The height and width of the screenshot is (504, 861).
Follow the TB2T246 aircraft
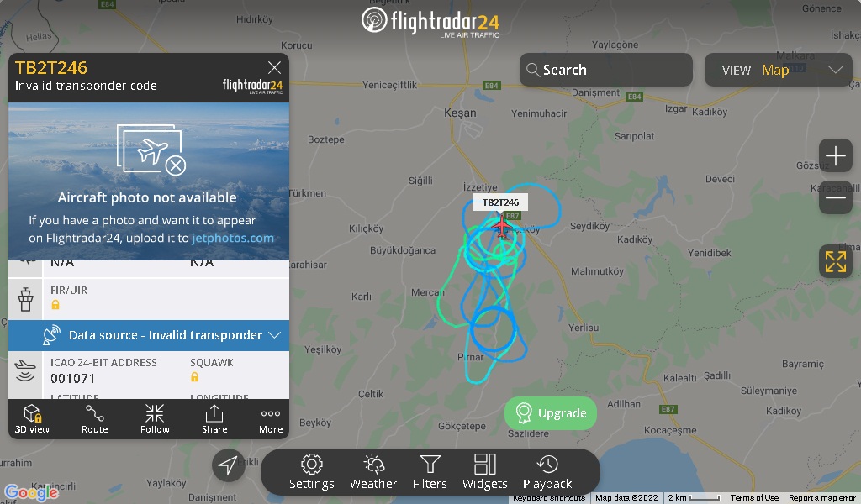coord(155,419)
